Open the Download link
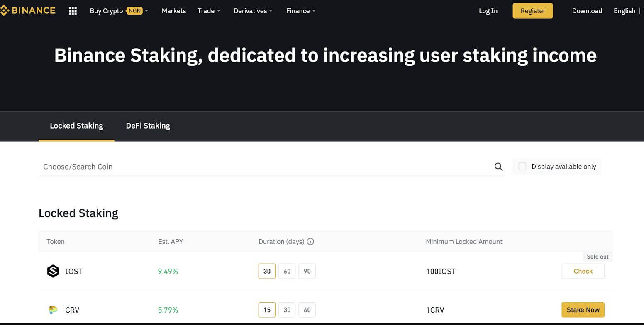644x325 pixels. pos(587,11)
